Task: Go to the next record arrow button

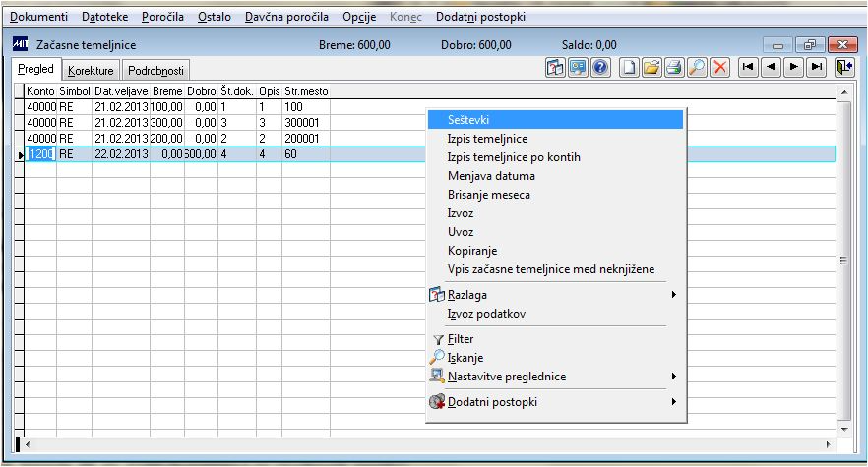Action: pos(793,68)
